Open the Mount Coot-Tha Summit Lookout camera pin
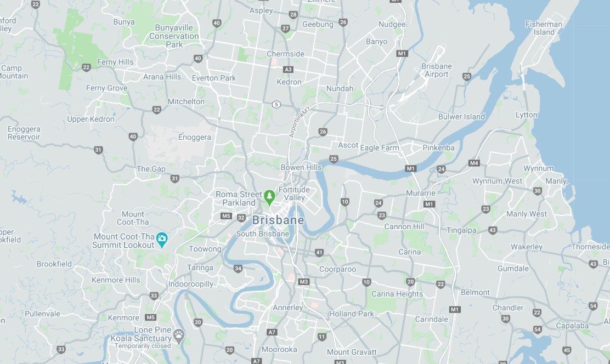 pyautogui.click(x=162, y=240)
